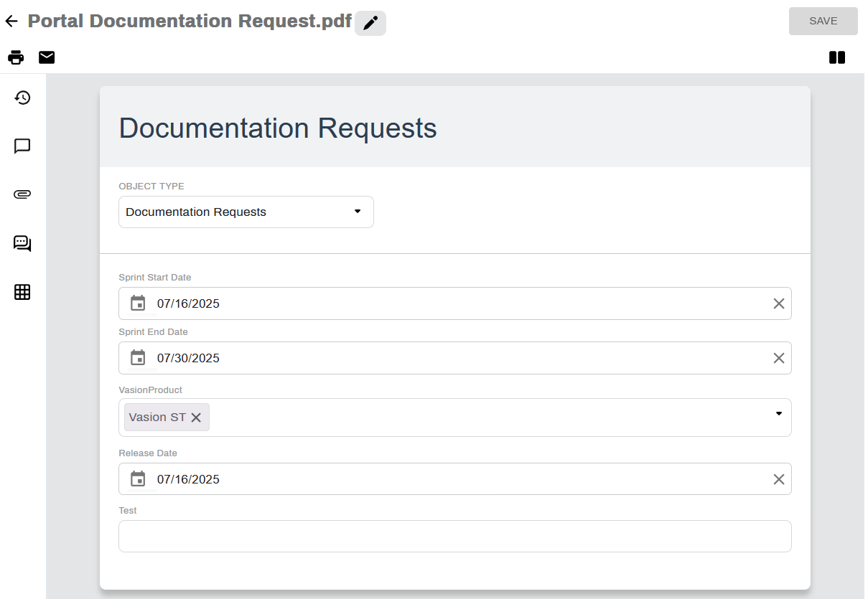Image resolution: width=868 pixels, height=599 pixels.
Task: Click the Sprint Start Date value 07/16/2025
Action: coord(188,303)
